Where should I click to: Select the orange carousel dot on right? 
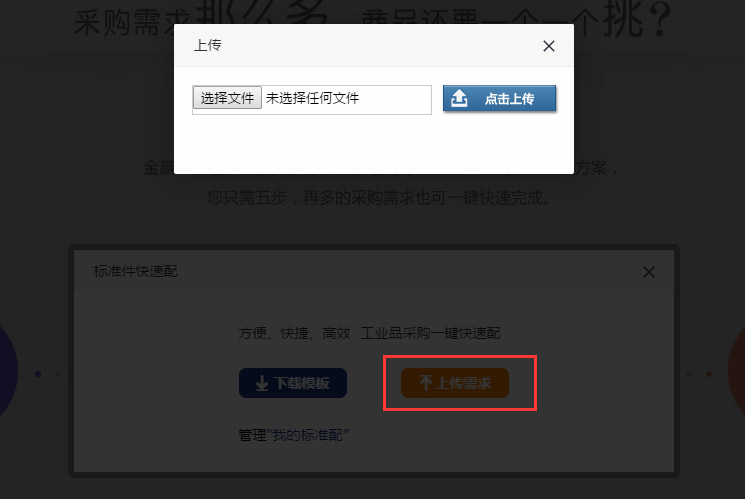pyautogui.click(x=709, y=374)
